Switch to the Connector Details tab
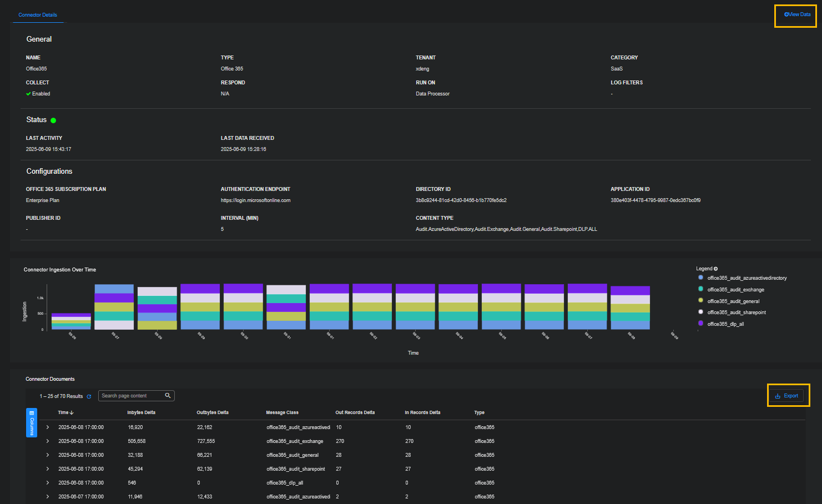The height and width of the screenshot is (504, 822). tap(38, 15)
